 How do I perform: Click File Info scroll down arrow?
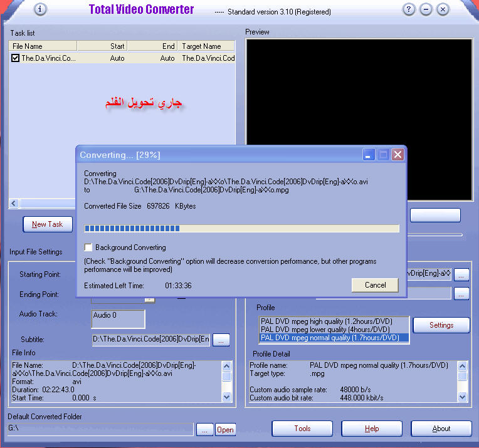[226, 397]
